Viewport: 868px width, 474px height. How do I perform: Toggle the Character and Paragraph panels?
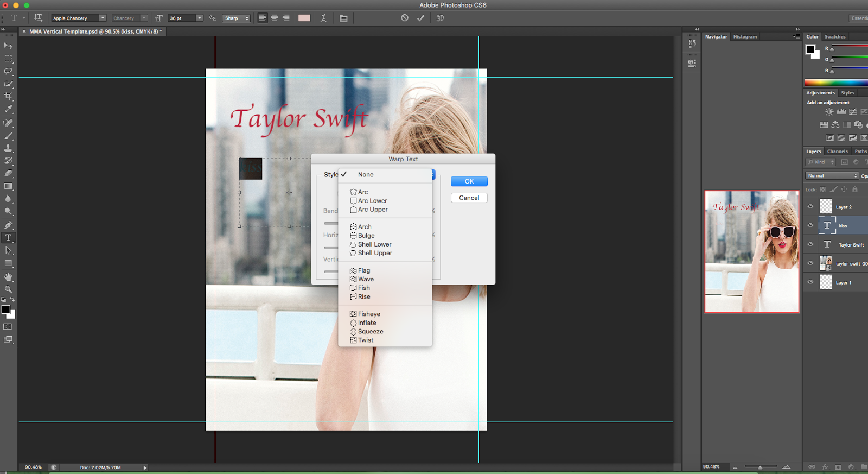pyautogui.click(x=343, y=18)
